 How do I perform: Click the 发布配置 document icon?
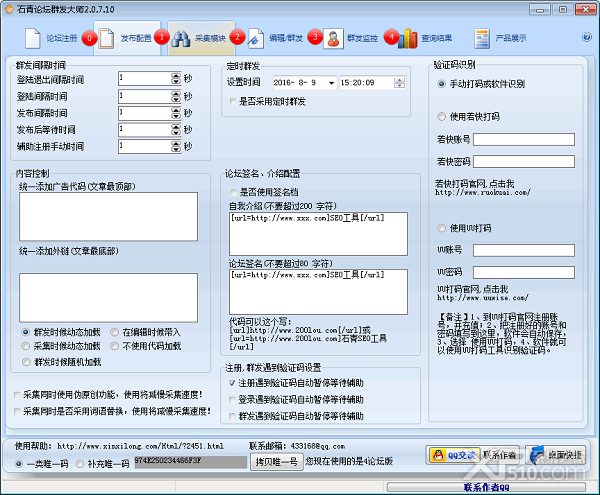click(x=106, y=38)
